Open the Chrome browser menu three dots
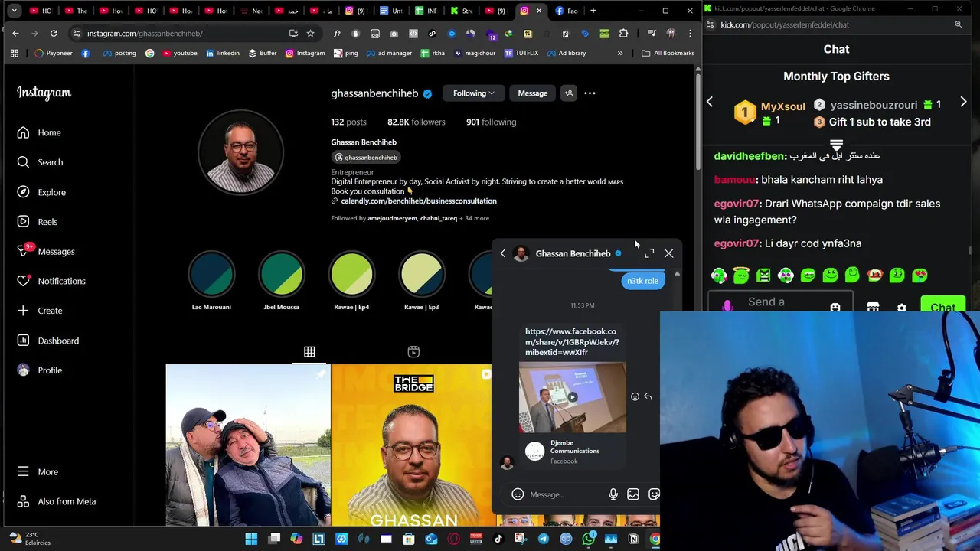 pos(690,34)
